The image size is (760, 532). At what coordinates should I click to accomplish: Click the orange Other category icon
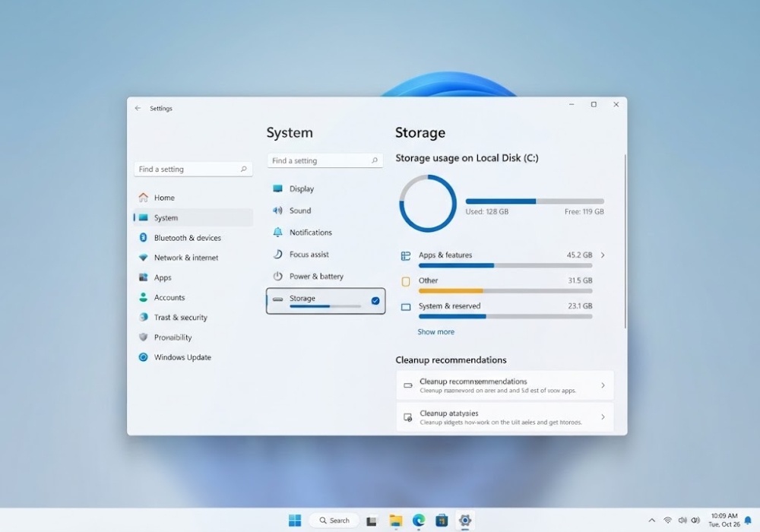click(x=406, y=281)
